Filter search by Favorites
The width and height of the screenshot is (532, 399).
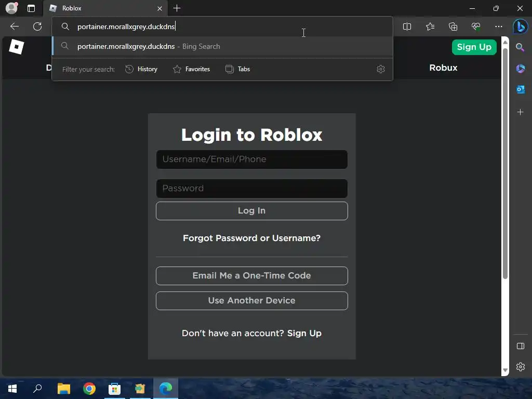click(x=191, y=69)
